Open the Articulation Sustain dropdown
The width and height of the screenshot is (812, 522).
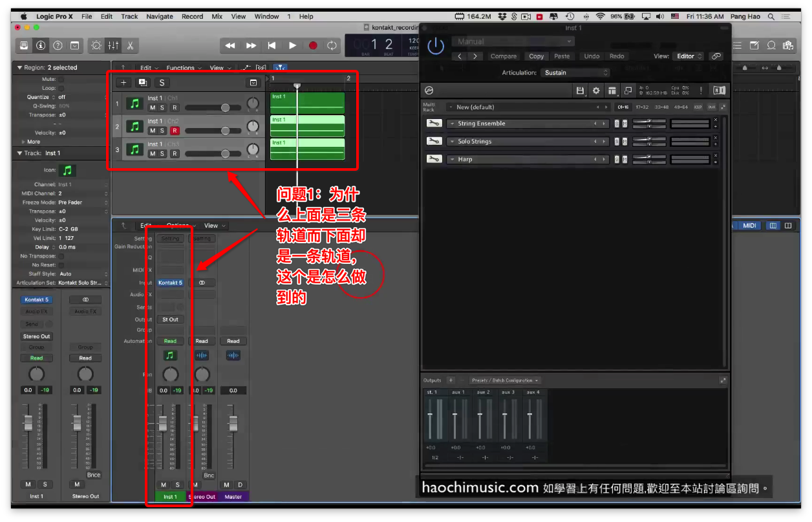575,72
